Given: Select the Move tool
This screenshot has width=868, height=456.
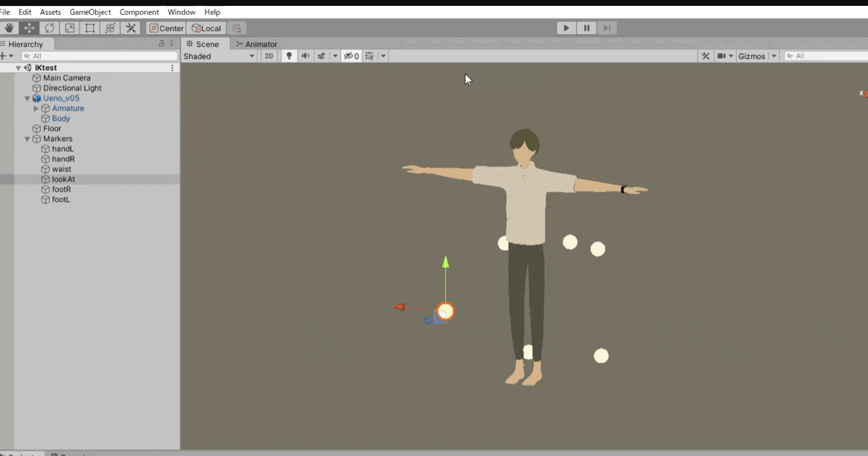Looking at the screenshot, I should pyautogui.click(x=29, y=28).
